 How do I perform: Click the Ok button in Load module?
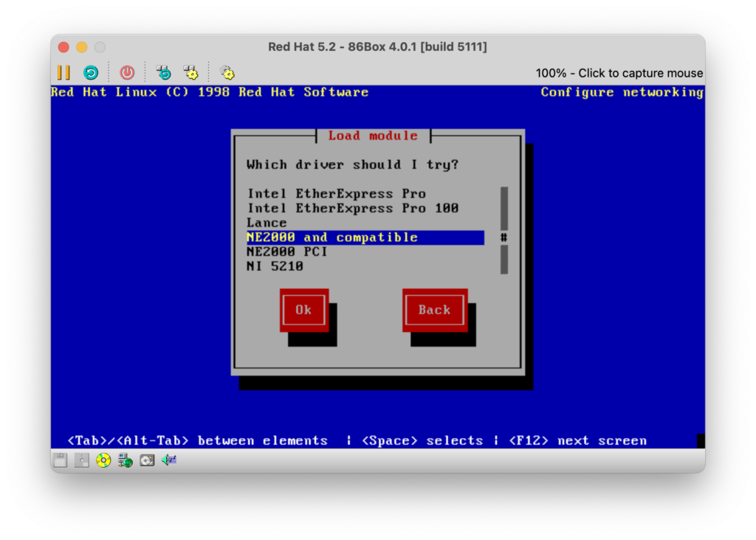click(304, 311)
